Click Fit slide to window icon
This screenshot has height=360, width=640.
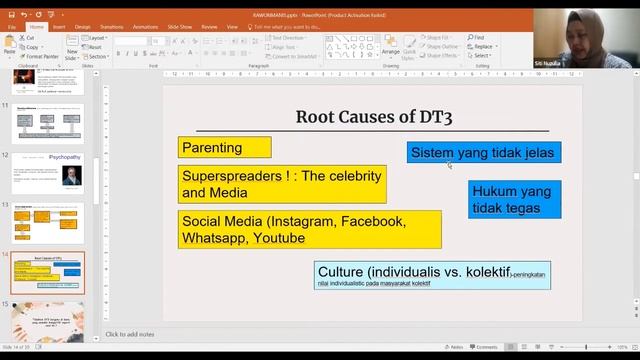coord(635,347)
